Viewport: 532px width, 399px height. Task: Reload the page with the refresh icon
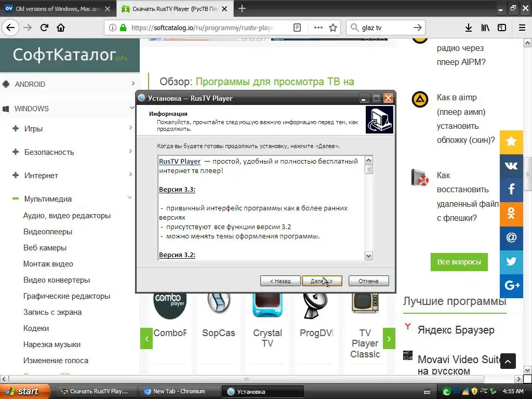pos(44,28)
